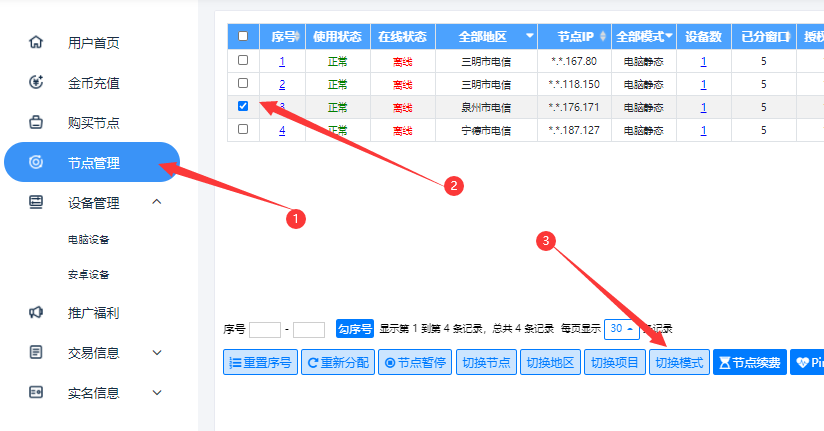
Task: Click the 切换节点 button
Action: 486,362
